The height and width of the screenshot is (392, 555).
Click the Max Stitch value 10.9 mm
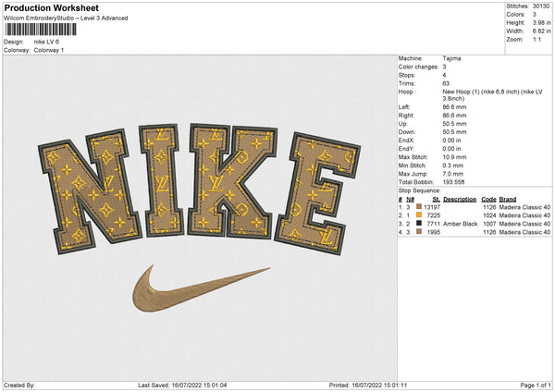(x=454, y=157)
